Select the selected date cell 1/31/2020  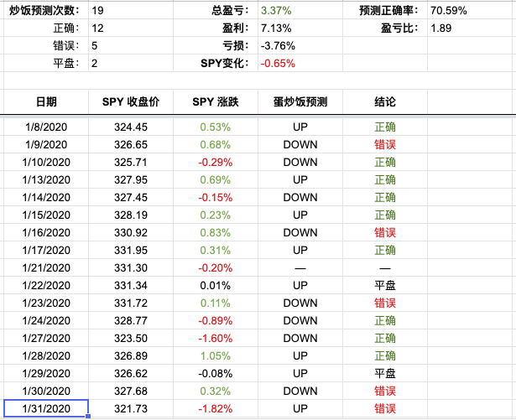click(x=46, y=408)
